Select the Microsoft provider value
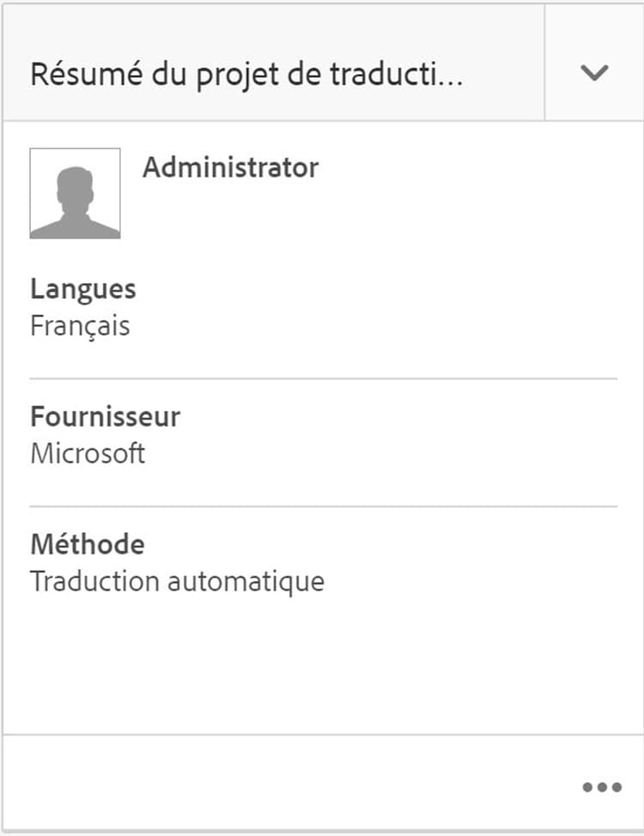644x836 pixels. tap(88, 453)
